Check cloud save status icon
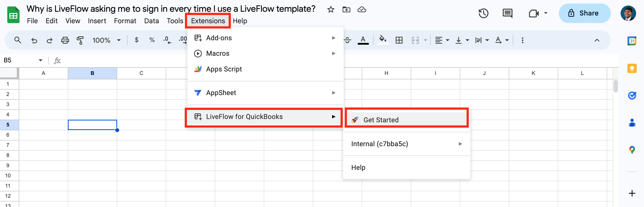The height and width of the screenshot is (207, 644). (362, 10)
